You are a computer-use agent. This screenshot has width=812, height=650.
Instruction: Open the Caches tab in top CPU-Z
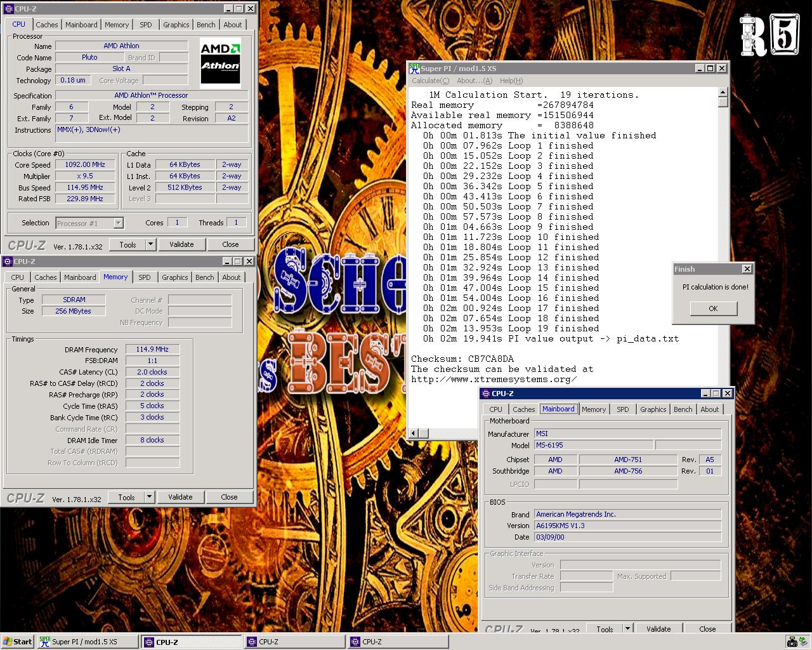click(x=46, y=25)
